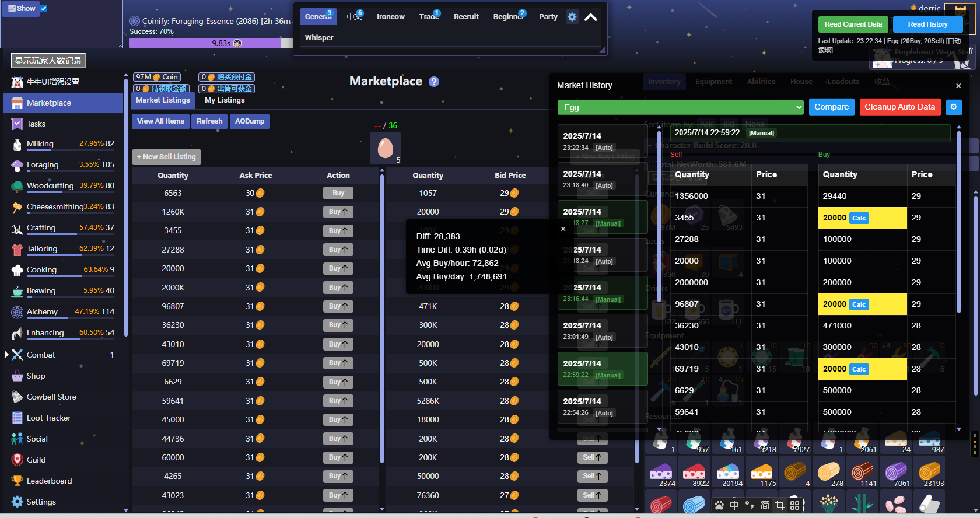The height and width of the screenshot is (518, 980).
Task: Click Sell on the 76360 bid row
Action: (x=593, y=495)
